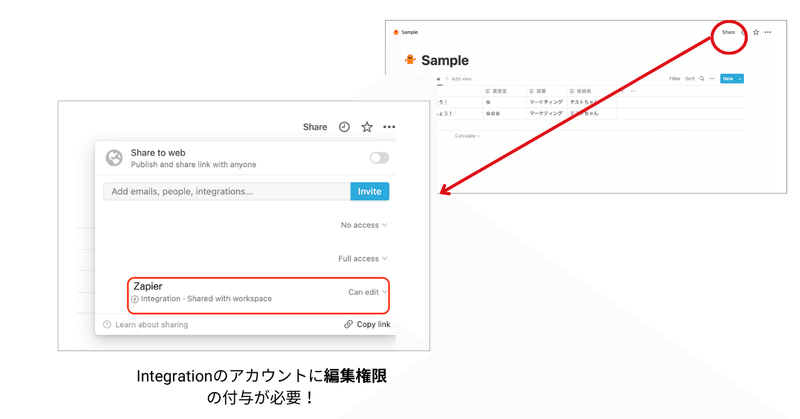
Task: Click the Share to web label
Action: click(158, 153)
